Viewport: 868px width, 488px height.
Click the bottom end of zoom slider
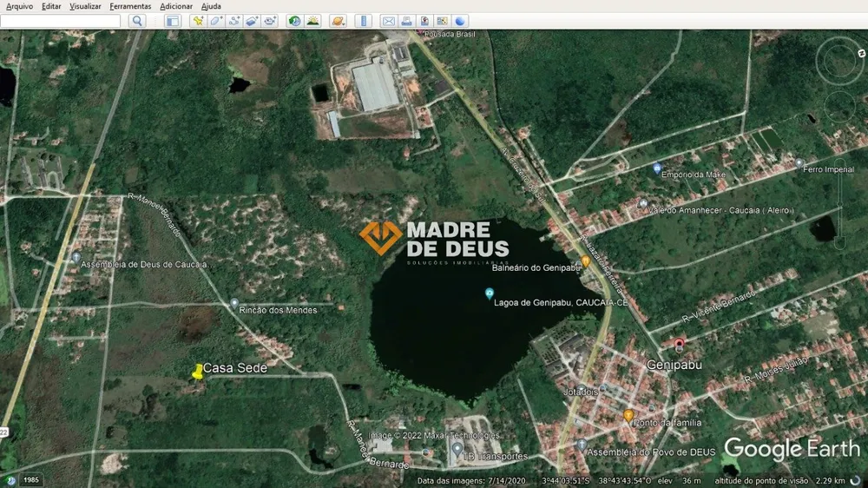tap(839, 243)
